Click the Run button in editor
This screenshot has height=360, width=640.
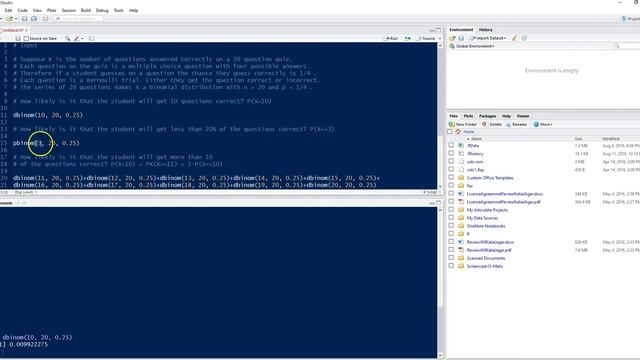coord(391,38)
